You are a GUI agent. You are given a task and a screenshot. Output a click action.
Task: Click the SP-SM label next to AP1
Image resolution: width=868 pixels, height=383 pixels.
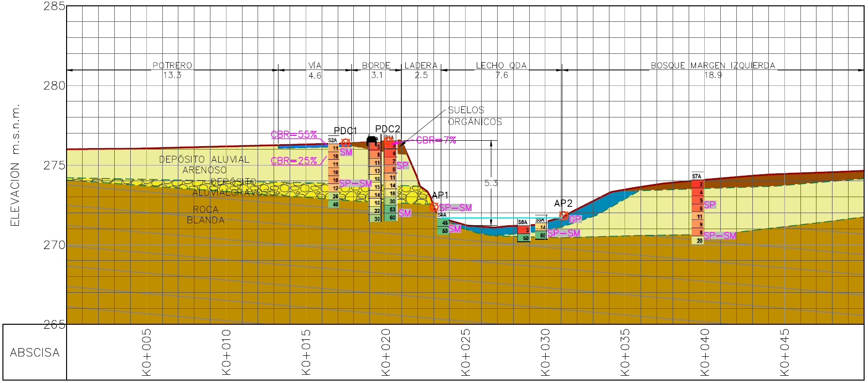click(455, 208)
